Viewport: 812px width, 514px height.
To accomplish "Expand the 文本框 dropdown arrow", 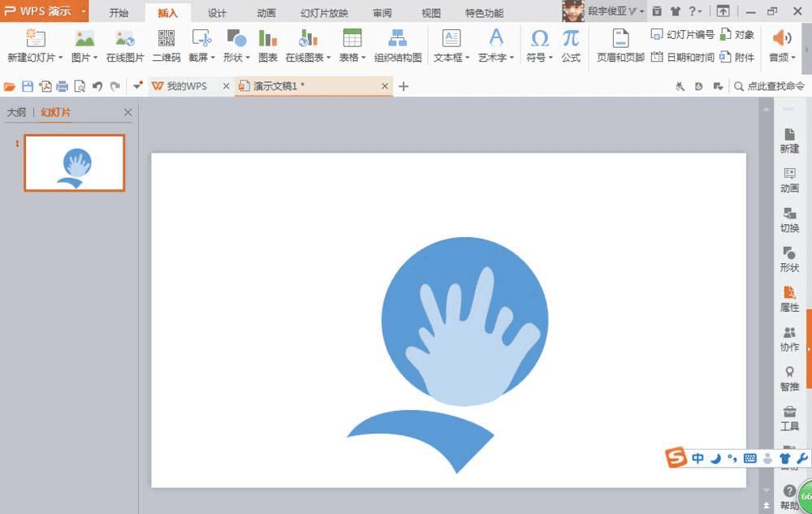I will point(468,58).
